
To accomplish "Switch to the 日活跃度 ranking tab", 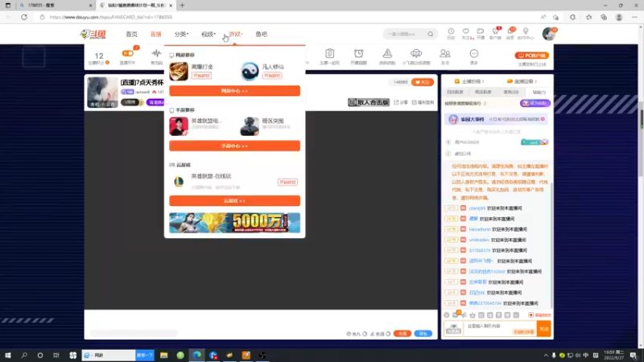I will click(x=455, y=93).
